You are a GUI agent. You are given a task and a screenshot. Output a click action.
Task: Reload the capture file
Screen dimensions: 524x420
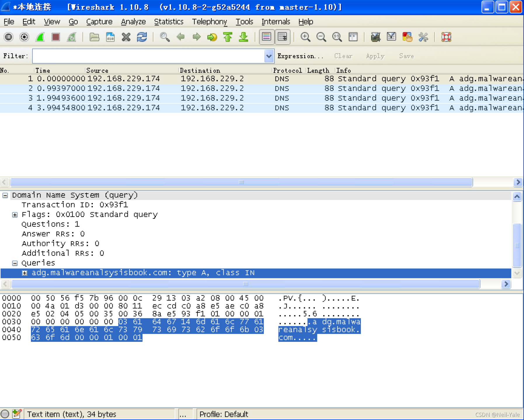[x=142, y=37]
